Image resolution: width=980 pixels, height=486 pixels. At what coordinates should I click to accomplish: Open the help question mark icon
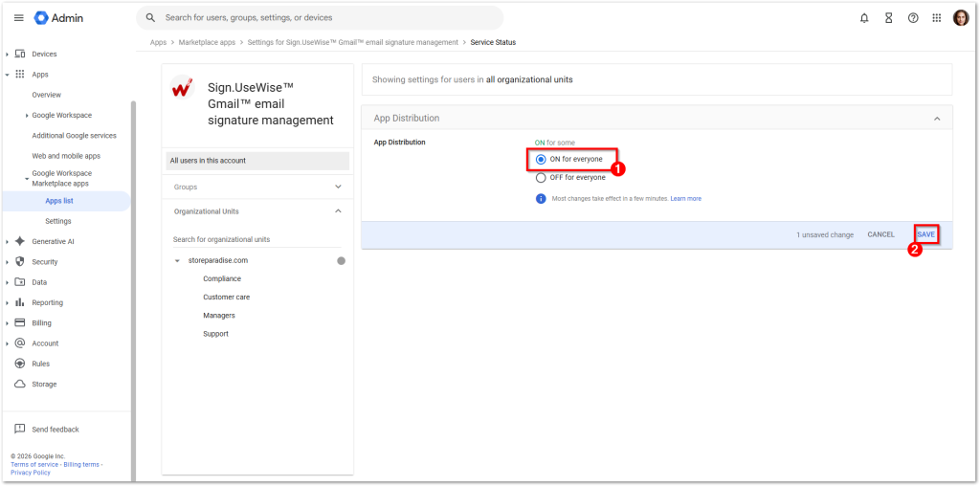point(912,18)
